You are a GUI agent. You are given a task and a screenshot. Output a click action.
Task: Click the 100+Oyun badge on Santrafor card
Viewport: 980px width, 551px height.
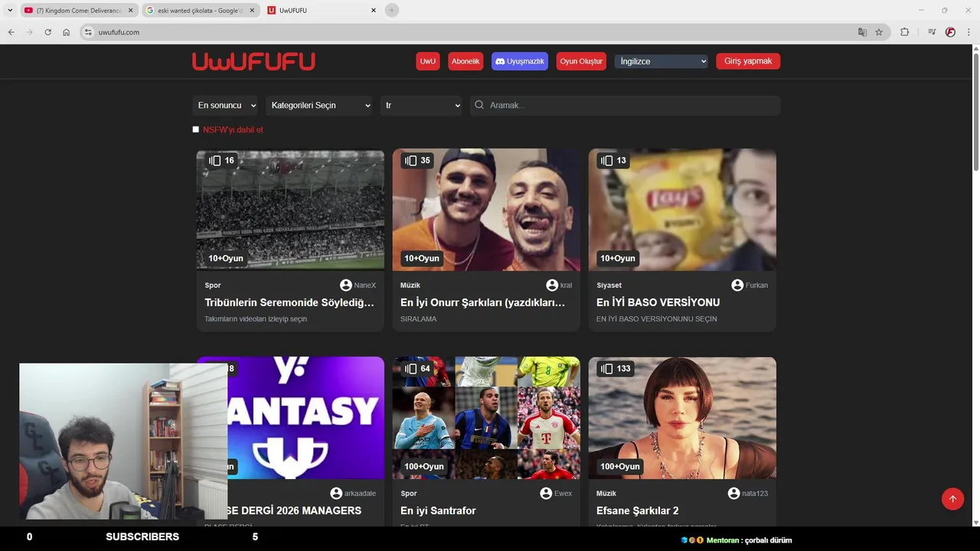click(424, 467)
